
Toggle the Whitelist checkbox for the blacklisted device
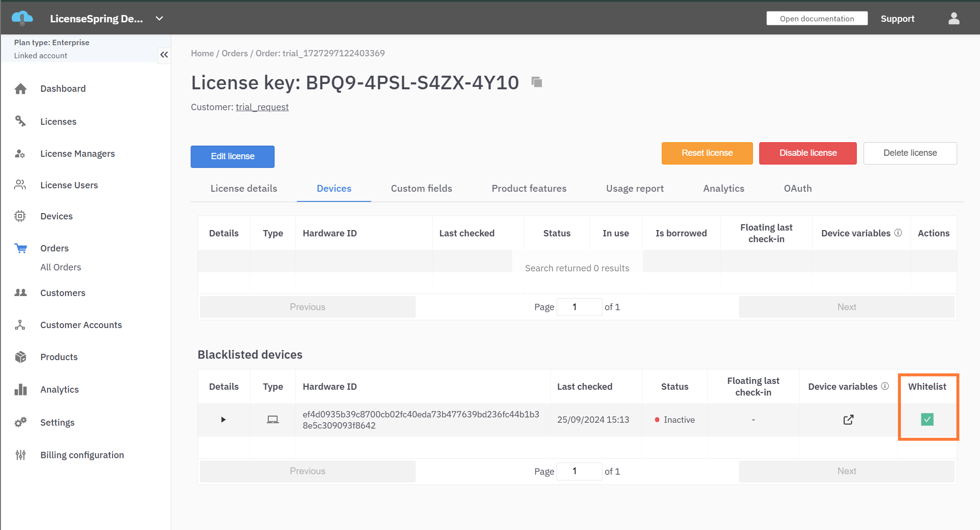pyautogui.click(x=927, y=419)
